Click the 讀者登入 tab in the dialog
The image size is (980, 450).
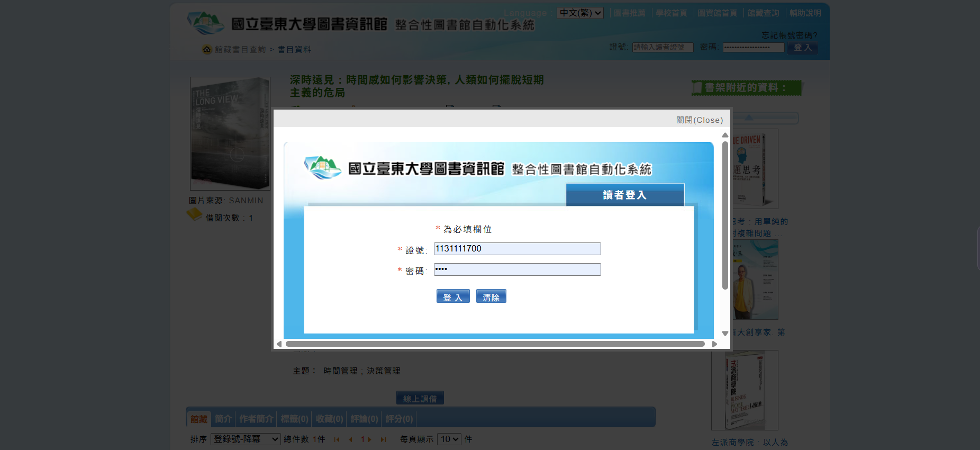(x=625, y=195)
